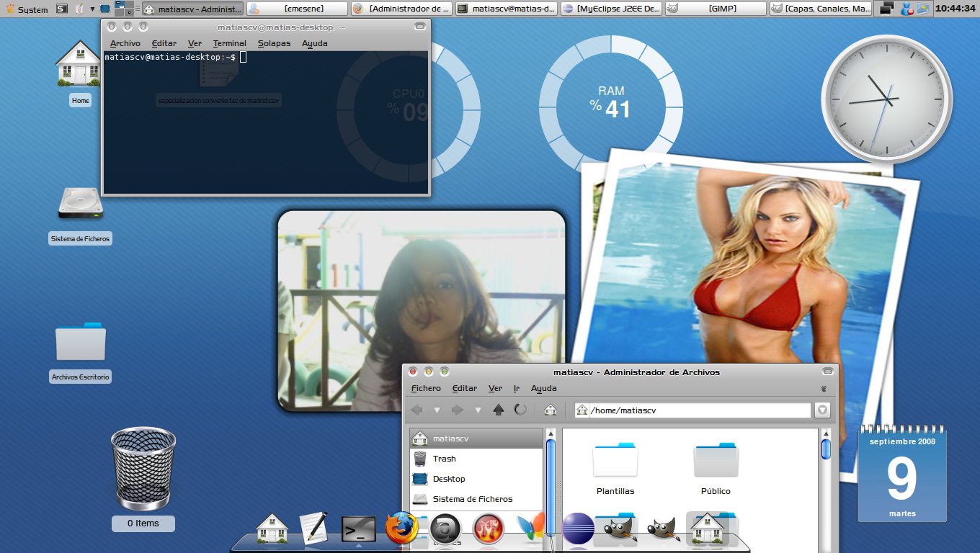
Task: Click the display monitors tray icon
Action: pos(888,9)
